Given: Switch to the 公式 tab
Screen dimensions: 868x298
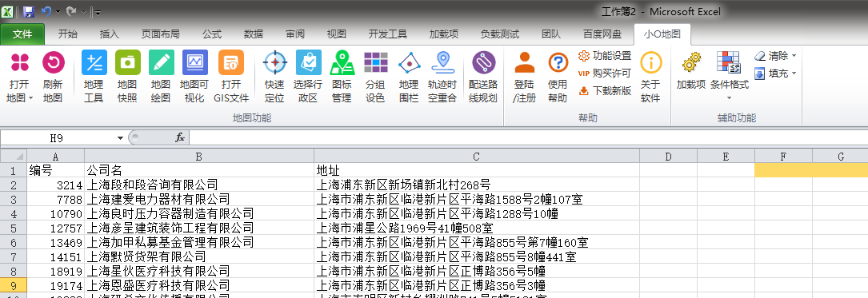Looking at the screenshot, I should coord(212,34).
